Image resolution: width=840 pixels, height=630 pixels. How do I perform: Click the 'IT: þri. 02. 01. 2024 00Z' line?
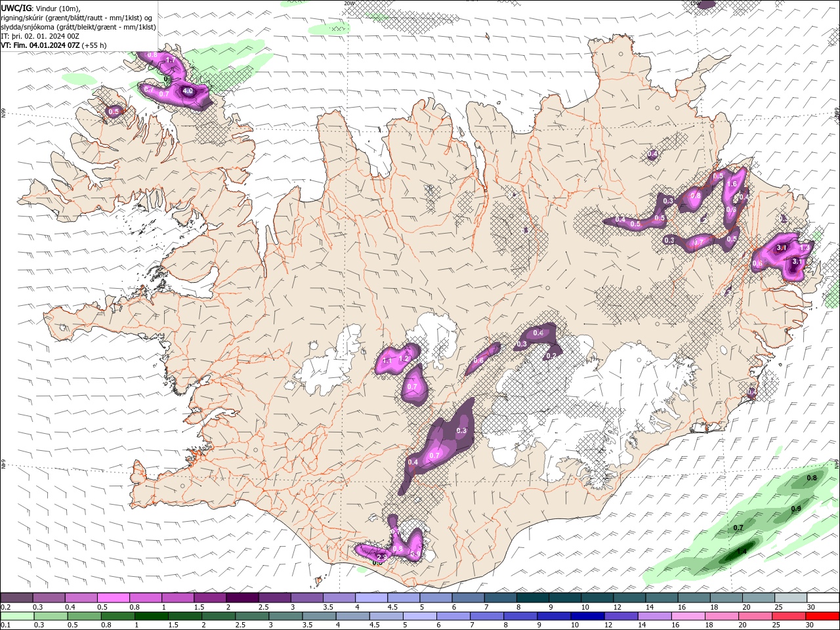41,36
